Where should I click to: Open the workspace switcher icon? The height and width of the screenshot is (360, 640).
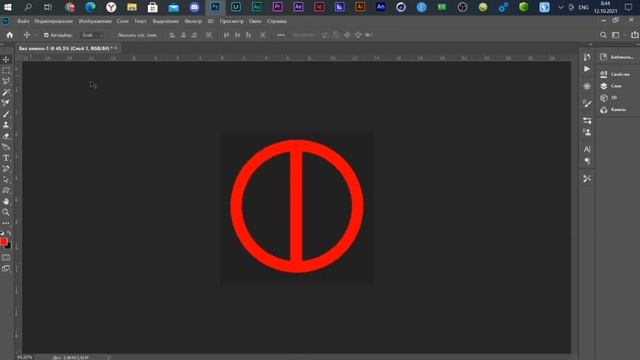(616, 35)
